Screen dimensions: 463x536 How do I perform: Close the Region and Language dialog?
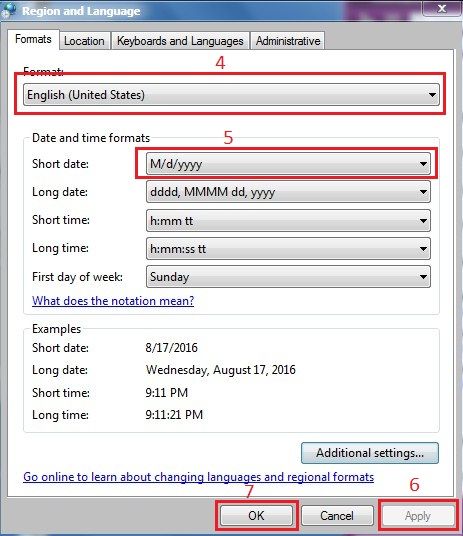click(442, 8)
